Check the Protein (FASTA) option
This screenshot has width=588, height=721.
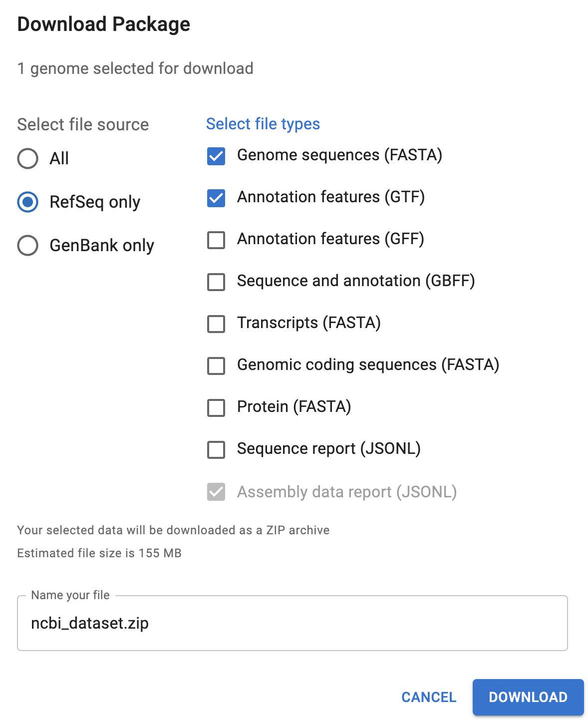pyautogui.click(x=216, y=408)
